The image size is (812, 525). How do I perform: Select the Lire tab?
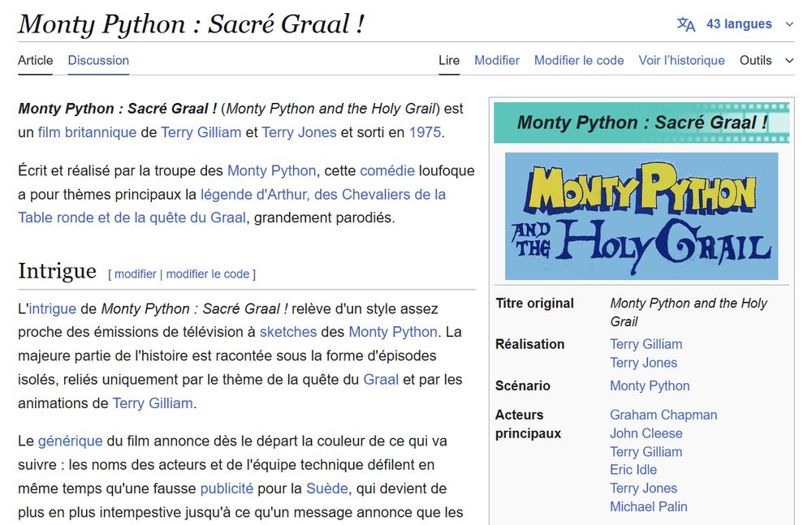click(449, 61)
